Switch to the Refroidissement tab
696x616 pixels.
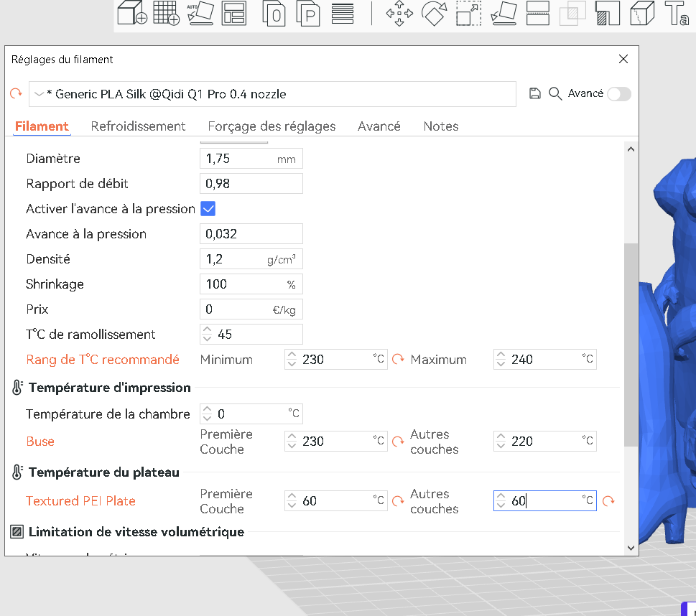click(138, 126)
